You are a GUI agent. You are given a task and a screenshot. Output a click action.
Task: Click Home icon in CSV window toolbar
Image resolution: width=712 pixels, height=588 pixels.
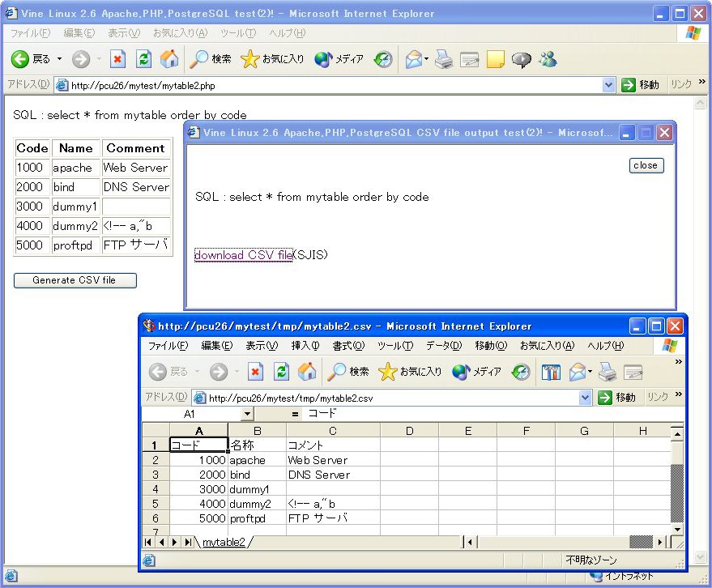307,372
